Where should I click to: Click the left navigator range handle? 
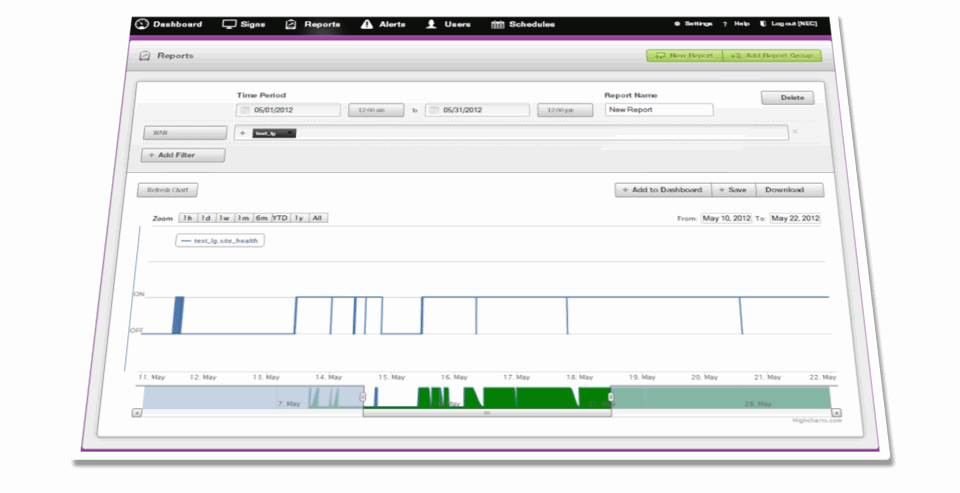click(363, 397)
